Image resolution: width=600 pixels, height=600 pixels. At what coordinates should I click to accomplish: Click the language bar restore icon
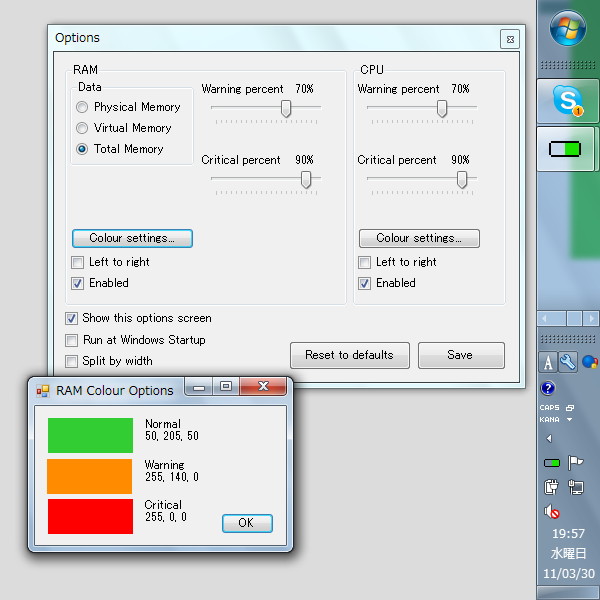pyautogui.click(x=570, y=408)
